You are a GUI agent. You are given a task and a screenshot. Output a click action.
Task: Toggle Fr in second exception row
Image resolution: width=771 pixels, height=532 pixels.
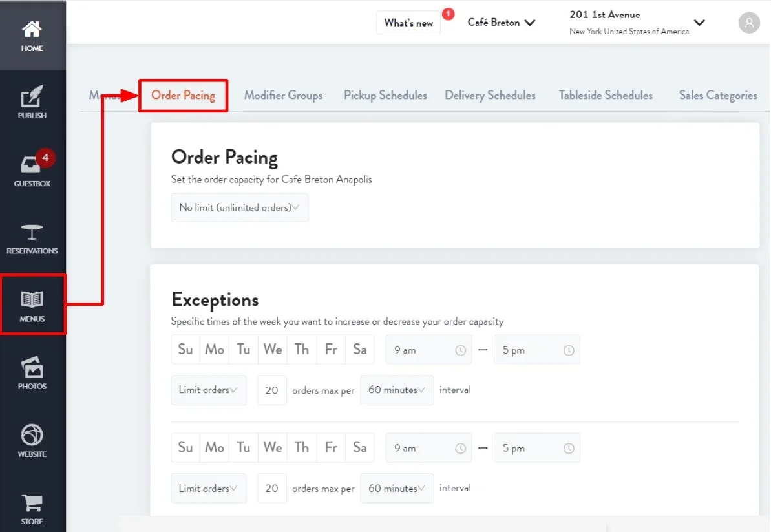[331, 447]
